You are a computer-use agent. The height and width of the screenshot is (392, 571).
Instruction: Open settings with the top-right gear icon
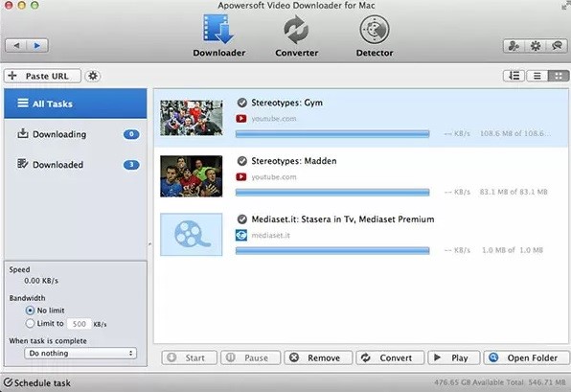point(536,46)
